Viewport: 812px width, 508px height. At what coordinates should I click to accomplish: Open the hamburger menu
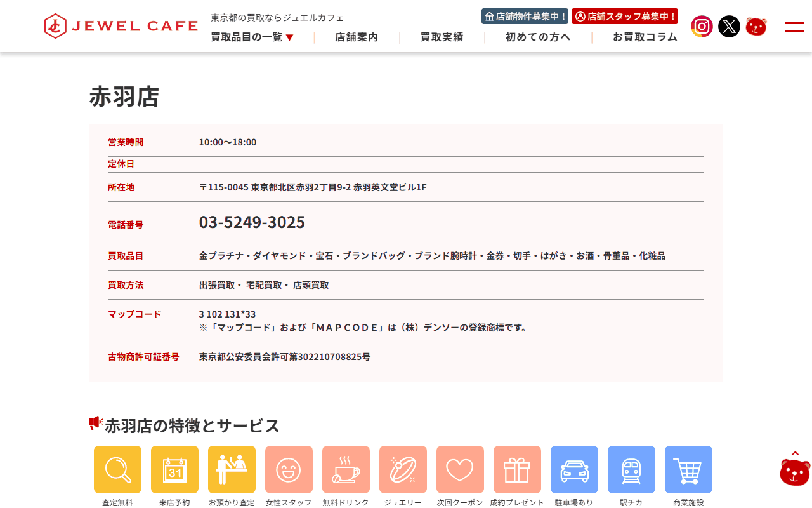(794, 27)
